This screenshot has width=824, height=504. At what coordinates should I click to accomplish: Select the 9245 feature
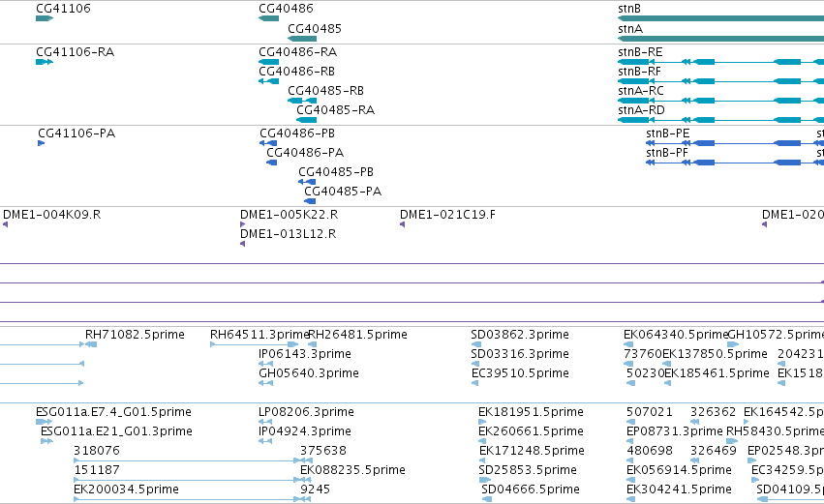(x=306, y=499)
